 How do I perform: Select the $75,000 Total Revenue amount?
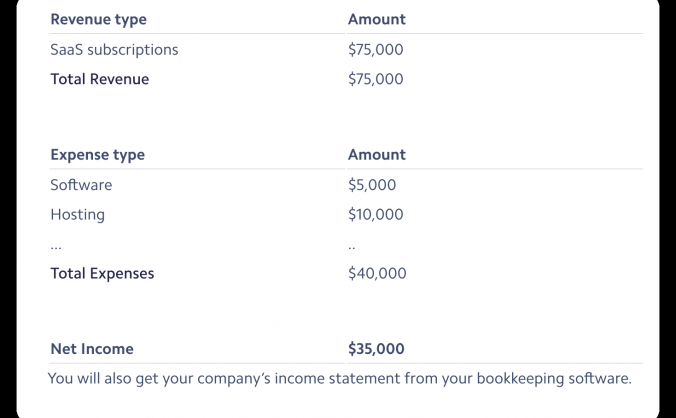375,79
